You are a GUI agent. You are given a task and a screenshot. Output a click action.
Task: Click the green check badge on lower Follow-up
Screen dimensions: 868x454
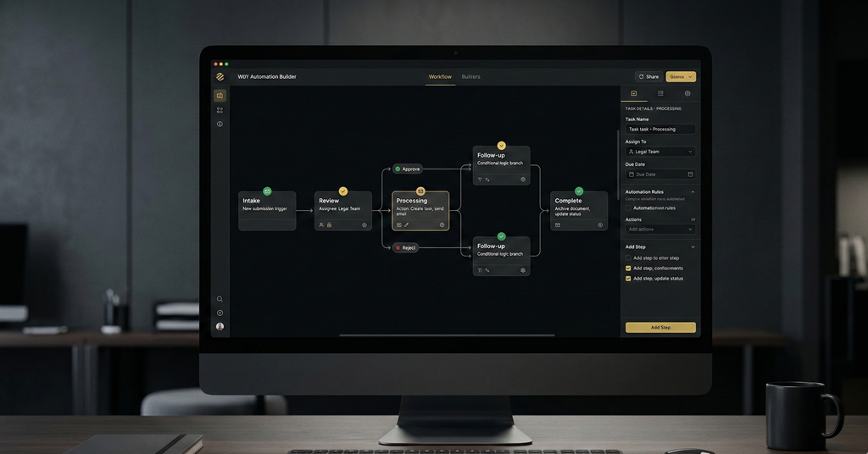502,236
